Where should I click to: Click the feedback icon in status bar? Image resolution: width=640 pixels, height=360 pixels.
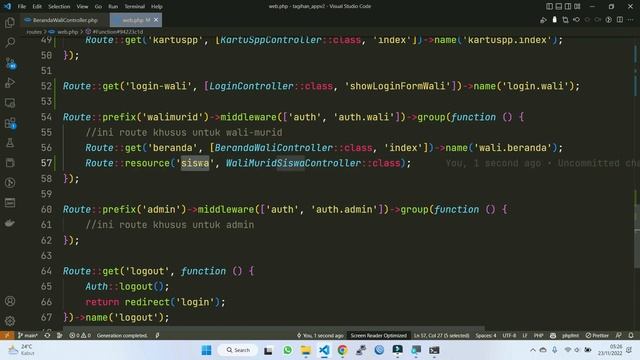point(619,335)
